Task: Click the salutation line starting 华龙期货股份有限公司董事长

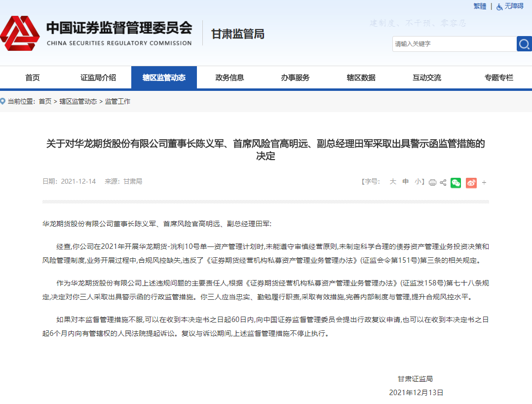Action: coord(157,224)
